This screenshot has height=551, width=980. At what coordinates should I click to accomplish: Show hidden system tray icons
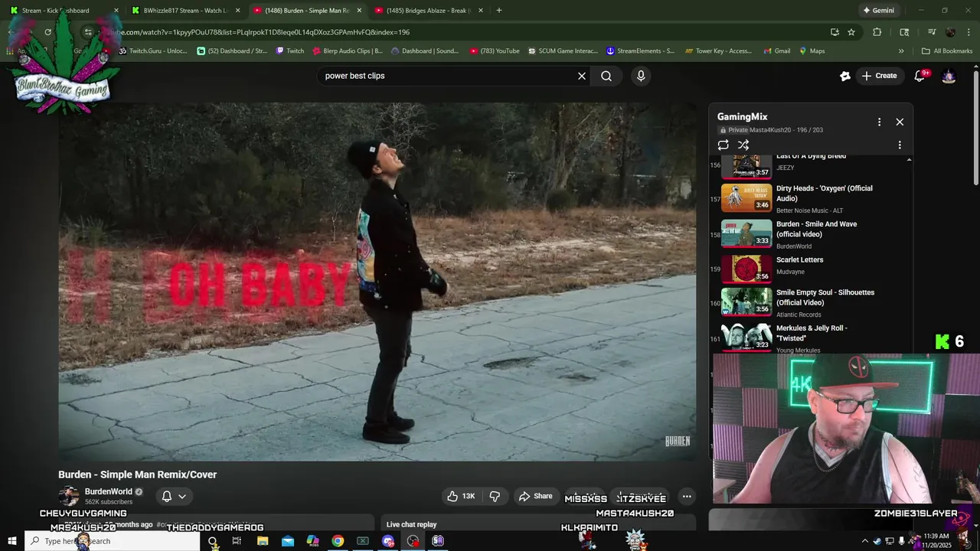pyautogui.click(x=865, y=541)
